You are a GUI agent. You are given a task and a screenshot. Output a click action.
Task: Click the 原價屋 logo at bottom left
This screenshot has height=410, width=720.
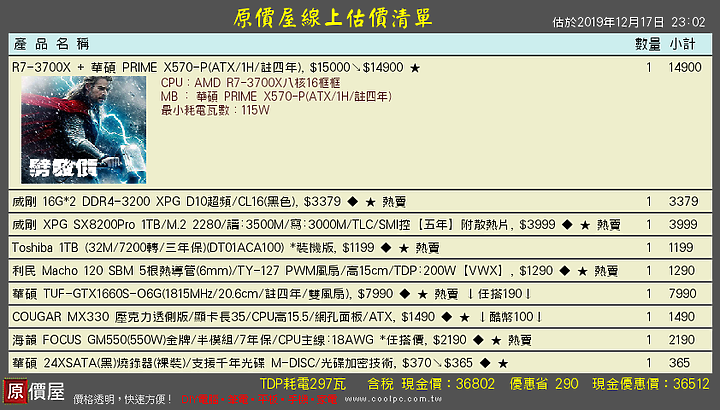coord(34,391)
